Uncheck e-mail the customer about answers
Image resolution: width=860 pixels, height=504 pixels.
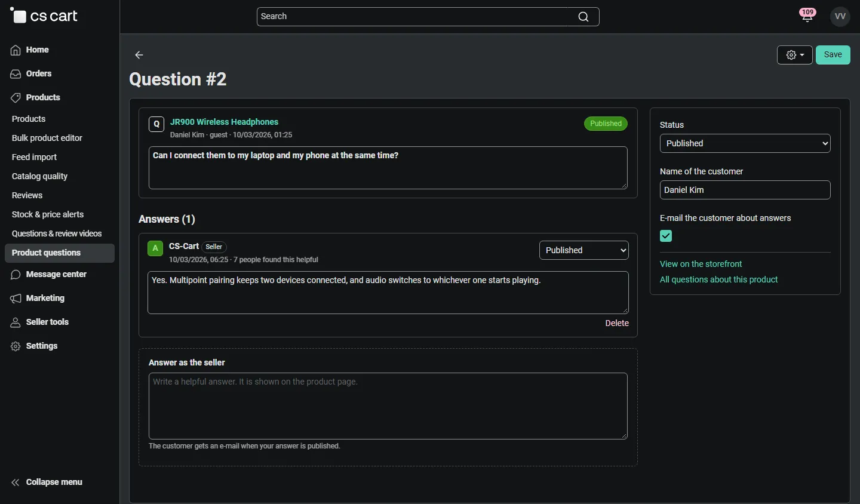666,236
